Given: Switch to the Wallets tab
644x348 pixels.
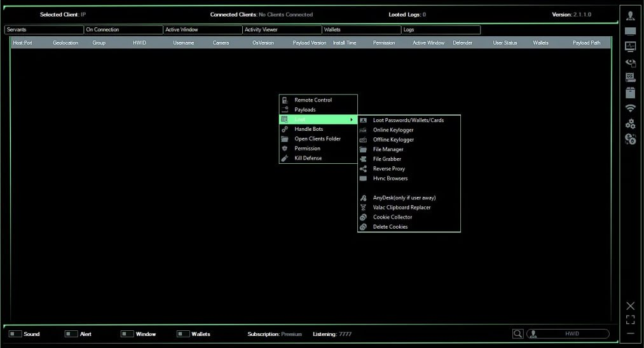Looking at the screenshot, I should [362, 30].
